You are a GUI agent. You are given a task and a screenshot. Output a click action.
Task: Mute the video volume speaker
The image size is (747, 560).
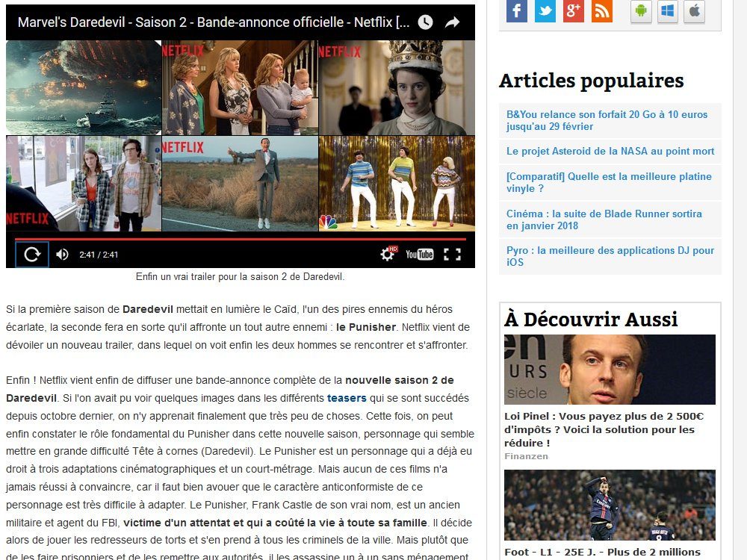62,255
